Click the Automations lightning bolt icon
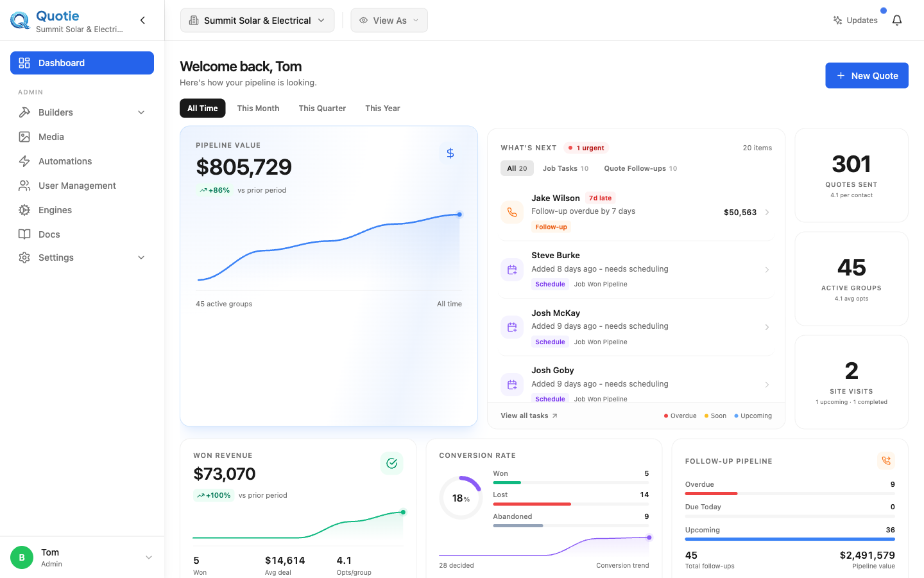The height and width of the screenshot is (578, 924). tap(24, 161)
